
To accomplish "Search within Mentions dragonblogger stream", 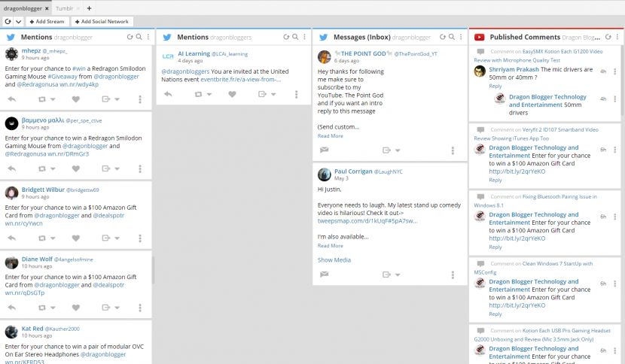I will pos(139,37).
